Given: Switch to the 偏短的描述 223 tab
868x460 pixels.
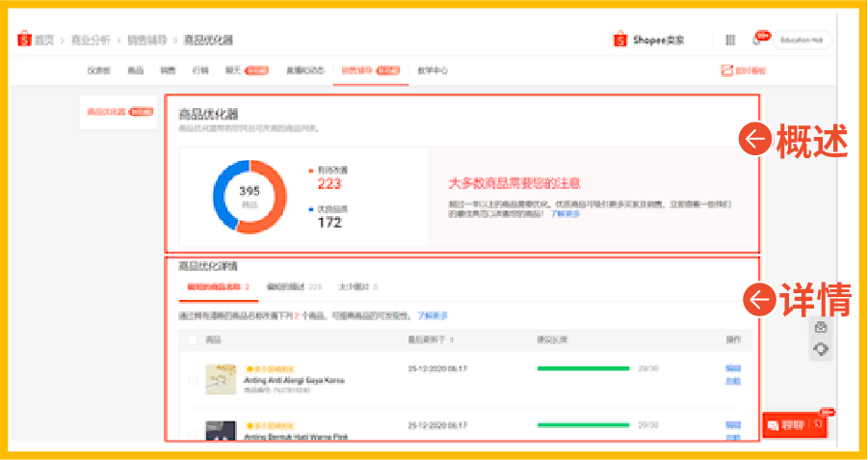Looking at the screenshot, I should [x=294, y=287].
